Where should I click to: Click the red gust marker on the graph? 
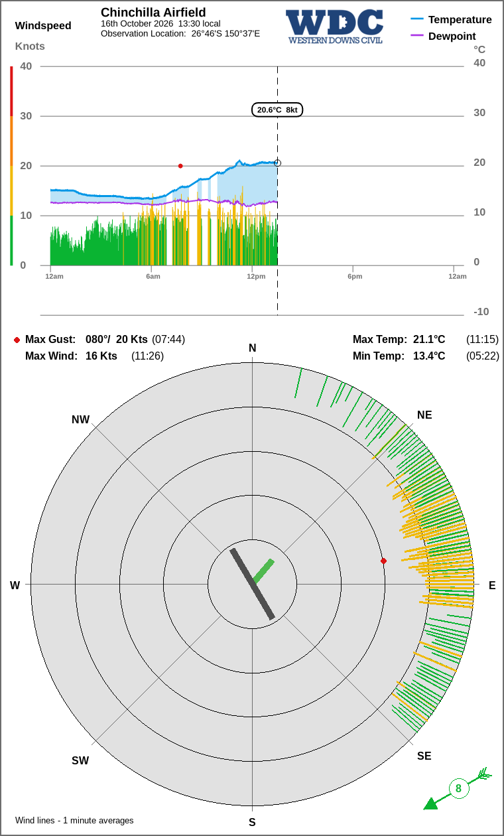click(180, 166)
